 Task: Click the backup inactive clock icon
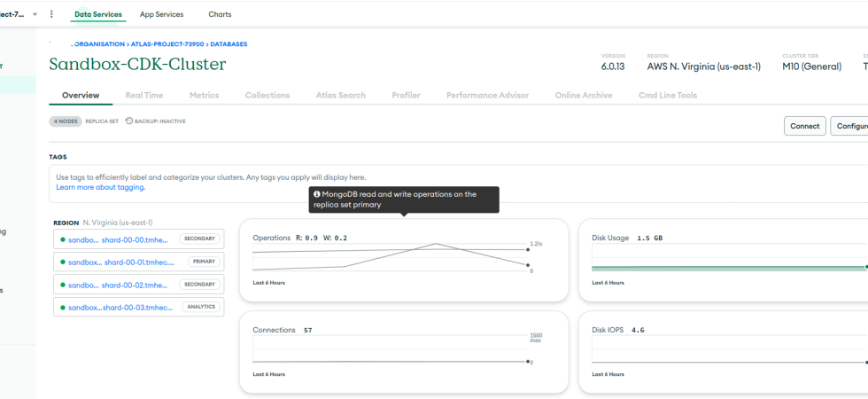[129, 121]
